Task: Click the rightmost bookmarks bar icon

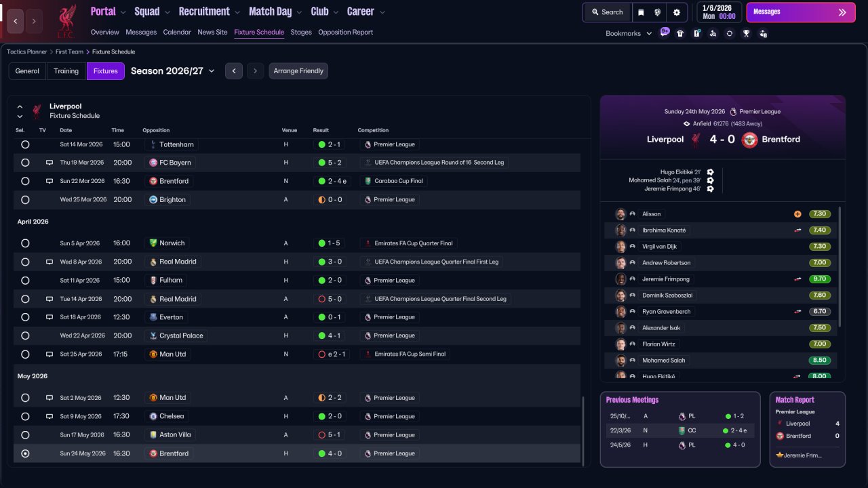Action: (763, 33)
